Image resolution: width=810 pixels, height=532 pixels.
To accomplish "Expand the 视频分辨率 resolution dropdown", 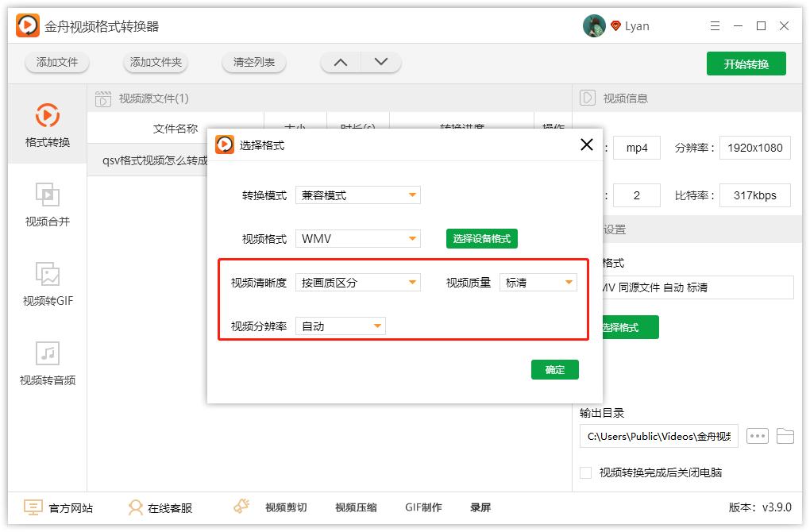I will pos(340,326).
